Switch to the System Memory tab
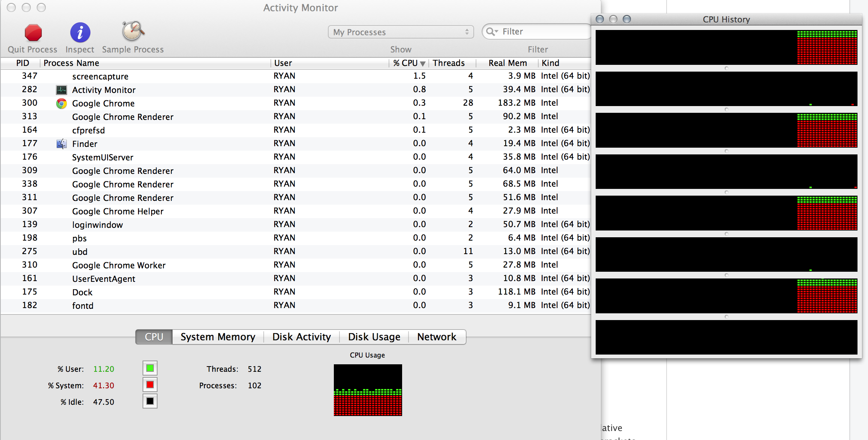Viewport: 868px width, 440px height. (x=218, y=337)
